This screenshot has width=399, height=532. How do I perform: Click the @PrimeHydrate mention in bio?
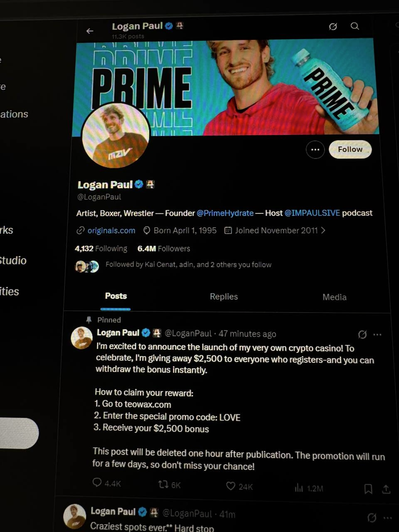[225, 213]
